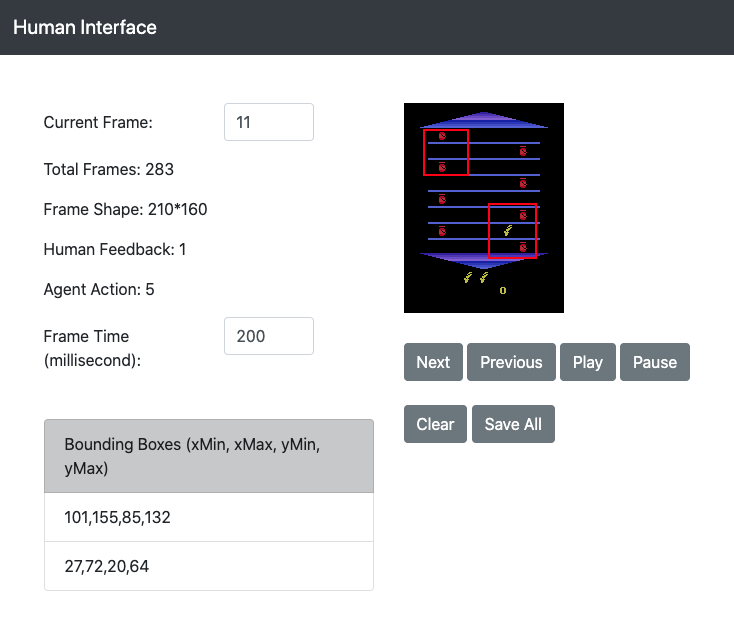Image resolution: width=734 pixels, height=641 pixels.
Task: Clear the drawn bounding boxes
Action: coord(435,424)
